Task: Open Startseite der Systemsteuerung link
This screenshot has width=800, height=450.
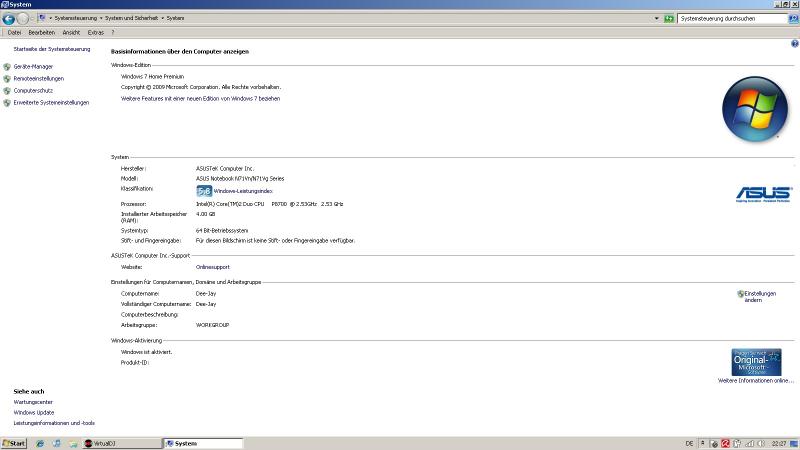Action: tap(52, 49)
